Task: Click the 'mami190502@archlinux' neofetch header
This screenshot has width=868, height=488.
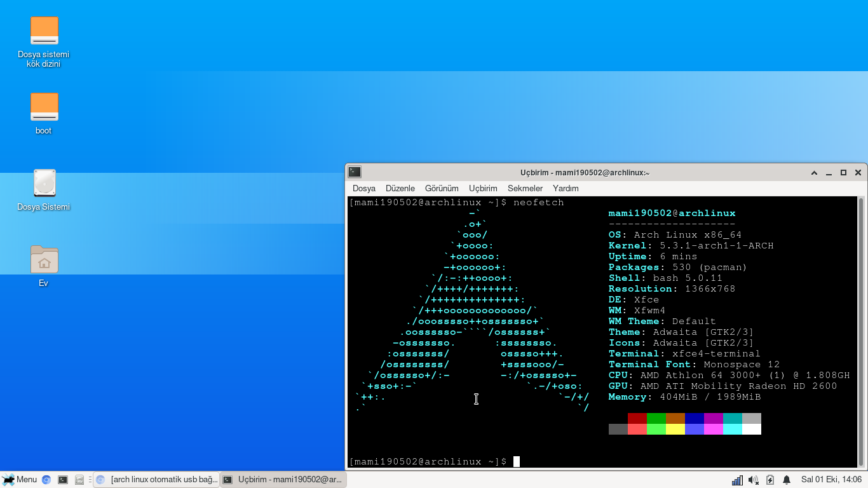Action: (672, 213)
